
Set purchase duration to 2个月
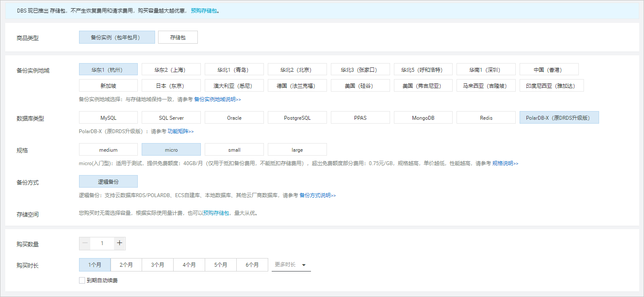pyautogui.click(x=126, y=265)
